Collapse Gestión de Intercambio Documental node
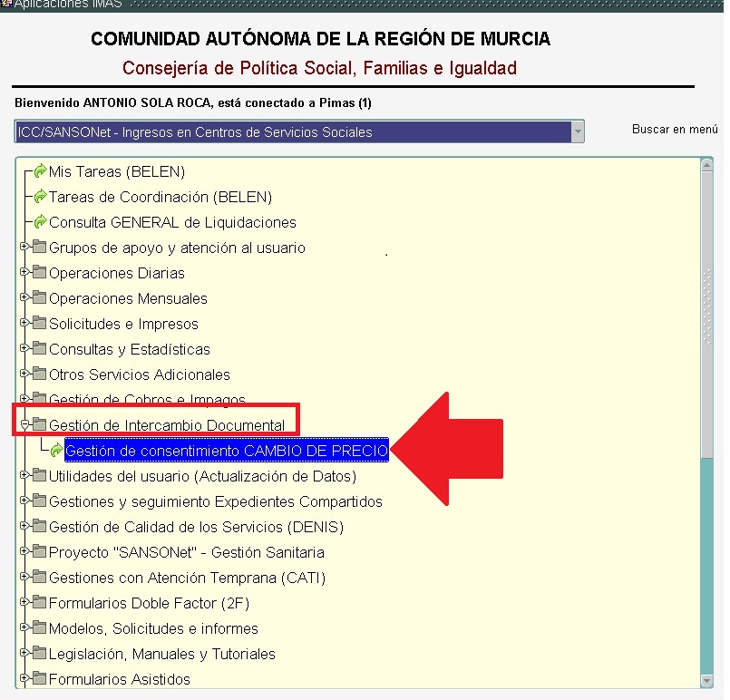The image size is (730, 700). [x=24, y=425]
